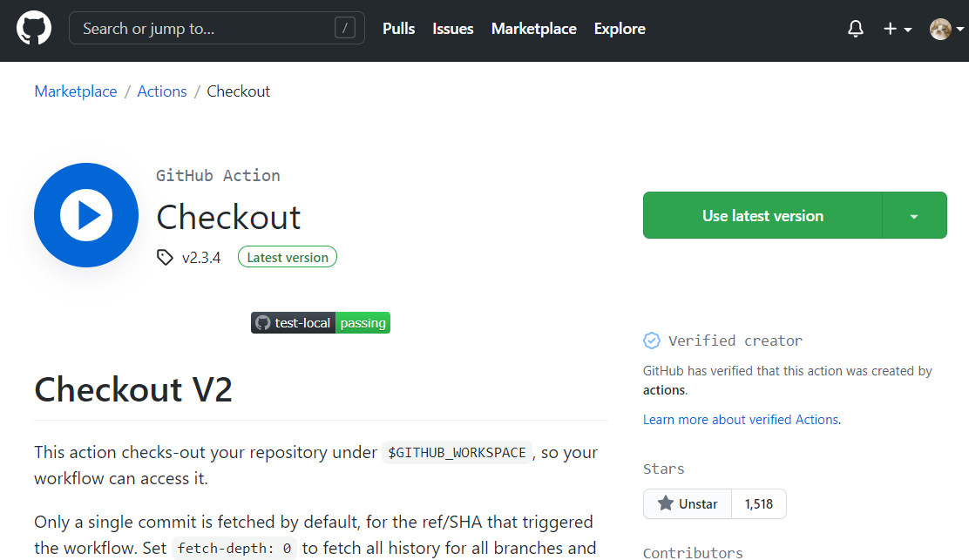Image resolution: width=969 pixels, height=560 pixels.
Task: Go to the Pulls section
Action: coord(398,28)
